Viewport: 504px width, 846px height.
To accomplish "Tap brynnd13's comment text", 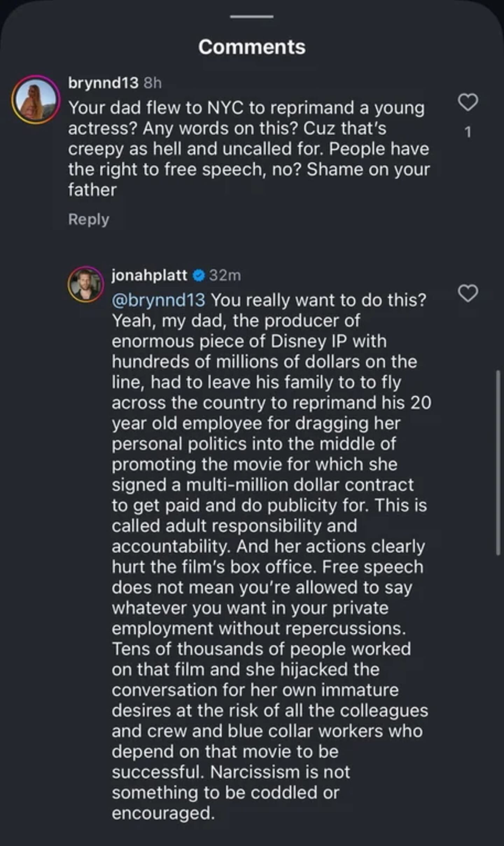I will coord(249,149).
